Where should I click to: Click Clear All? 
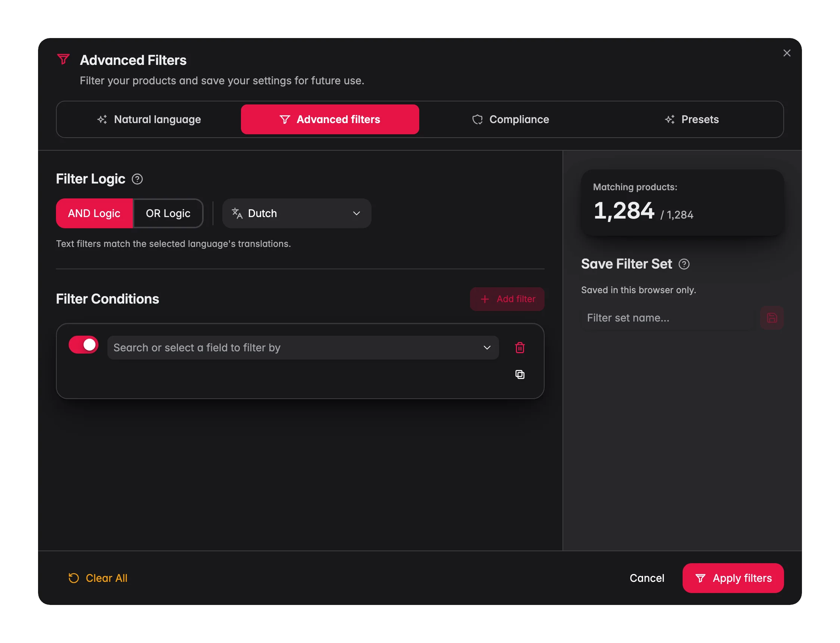pos(98,578)
